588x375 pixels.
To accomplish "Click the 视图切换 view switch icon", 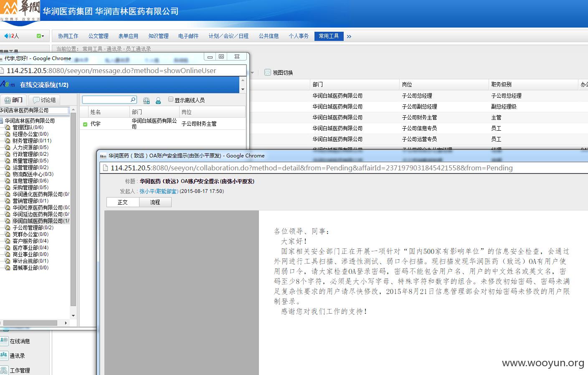I will [x=268, y=72].
